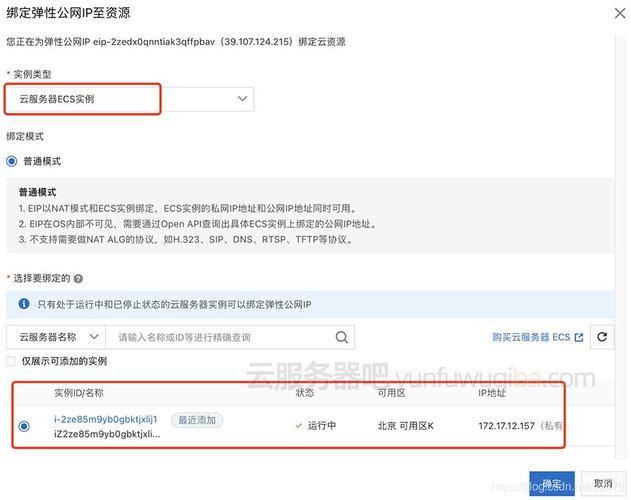Click the IP address 172.17.12.157
631x500 pixels.
(x=507, y=426)
